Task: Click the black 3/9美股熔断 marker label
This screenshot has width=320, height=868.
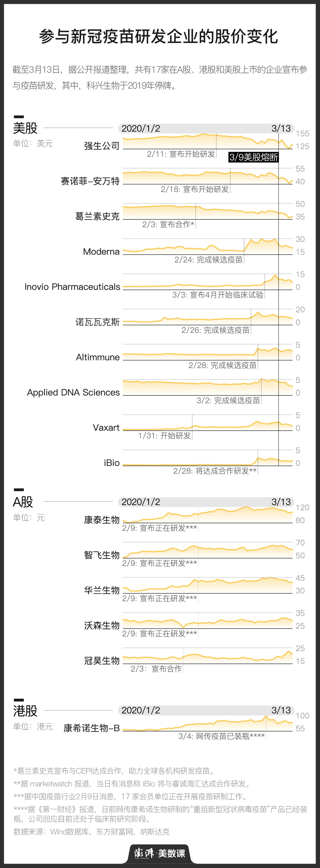Action: 254,157
